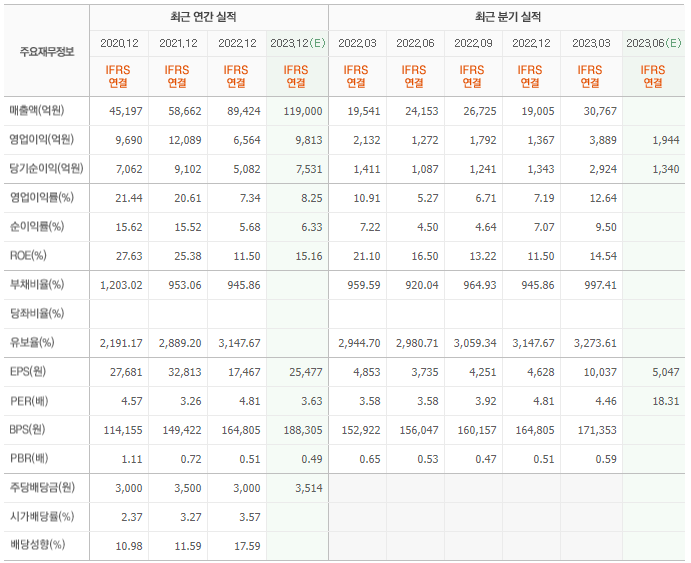
Task: Select the 영업이익률(%) row label
Action: 42,197
